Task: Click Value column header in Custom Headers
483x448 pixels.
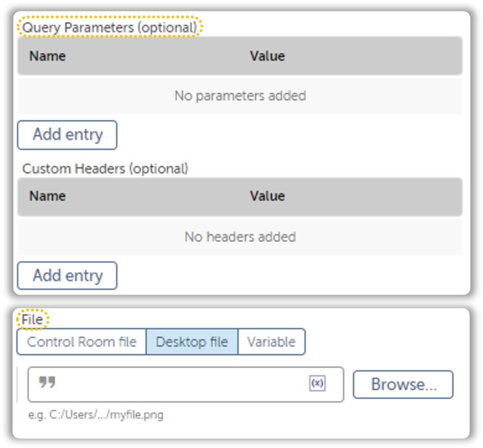Action: point(267,196)
